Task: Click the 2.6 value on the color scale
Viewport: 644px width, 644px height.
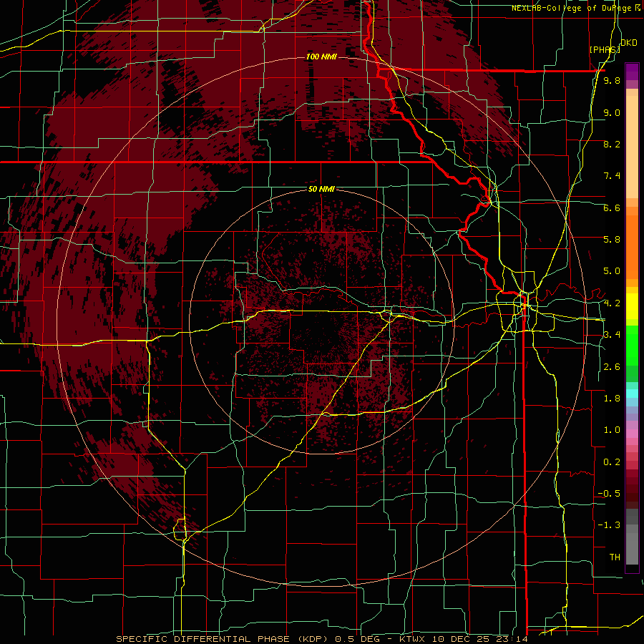Action: tap(612, 367)
